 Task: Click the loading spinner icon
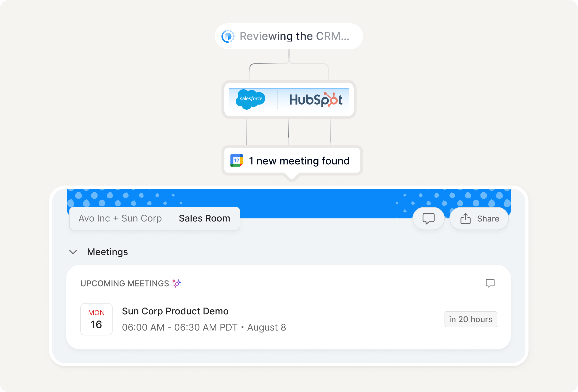click(228, 36)
